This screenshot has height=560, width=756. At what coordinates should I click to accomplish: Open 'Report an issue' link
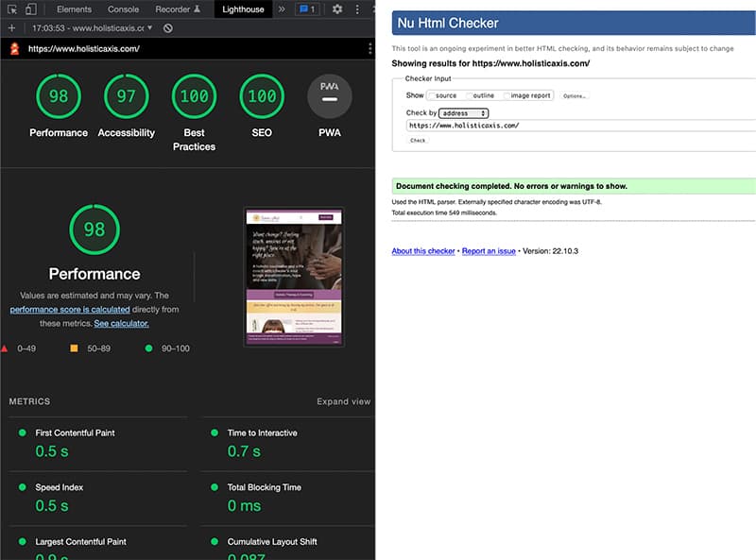[x=489, y=251]
